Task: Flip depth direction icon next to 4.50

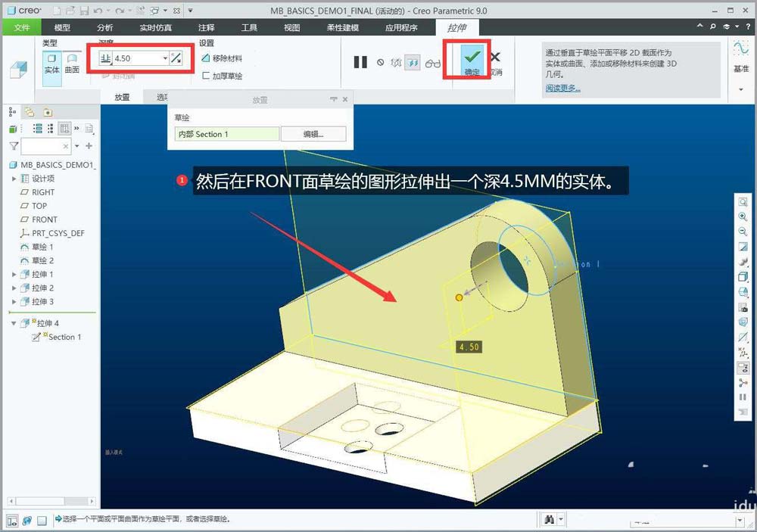Action: pyautogui.click(x=176, y=58)
